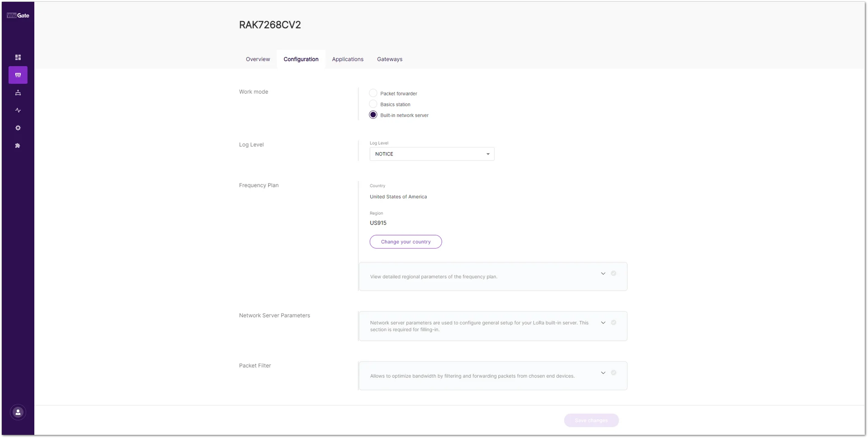
Task: Expand the detailed regional parameters chevron
Action: pos(603,273)
